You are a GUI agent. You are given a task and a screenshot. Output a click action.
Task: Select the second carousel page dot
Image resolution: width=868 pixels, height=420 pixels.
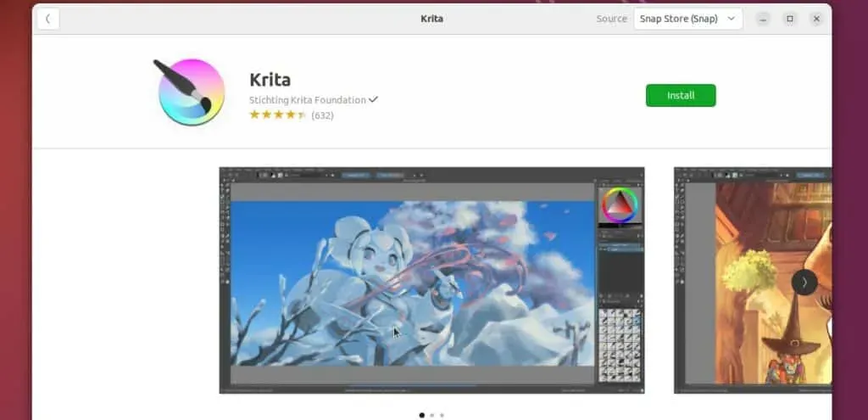pos(431,414)
